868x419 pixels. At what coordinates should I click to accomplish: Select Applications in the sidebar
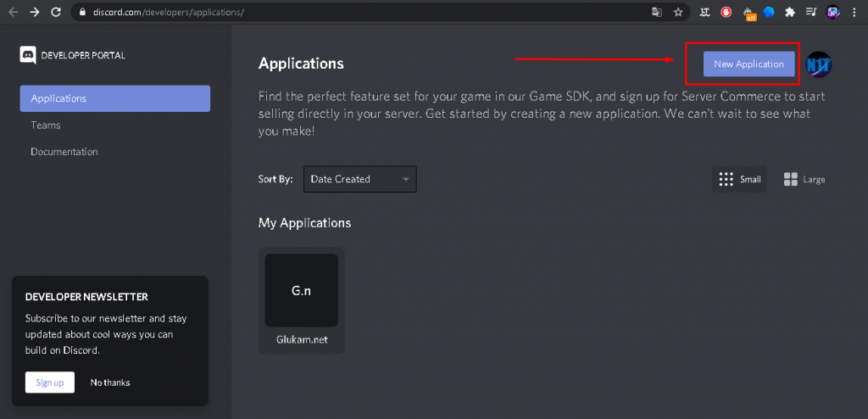coord(115,98)
